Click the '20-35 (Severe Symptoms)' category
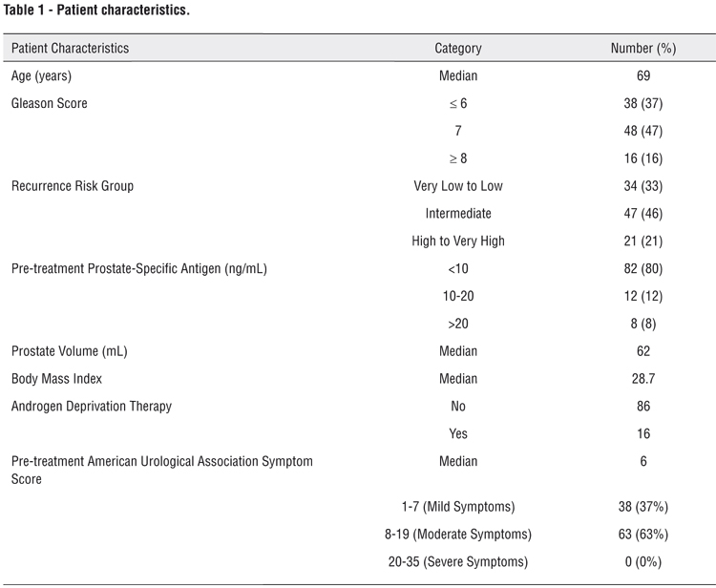 coord(458,562)
